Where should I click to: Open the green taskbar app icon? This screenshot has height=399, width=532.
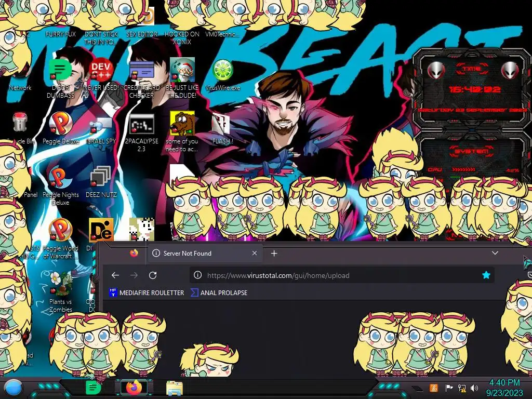pyautogui.click(x=94, y=388)
